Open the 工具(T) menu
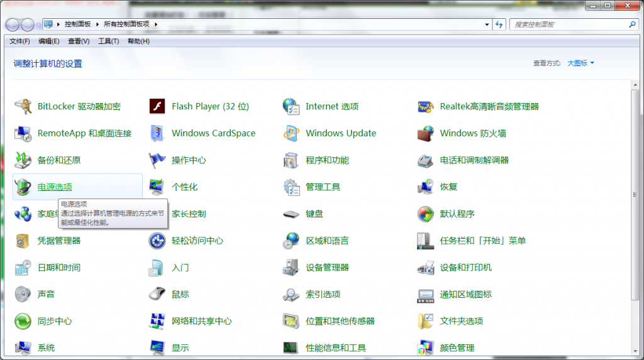 108,41
